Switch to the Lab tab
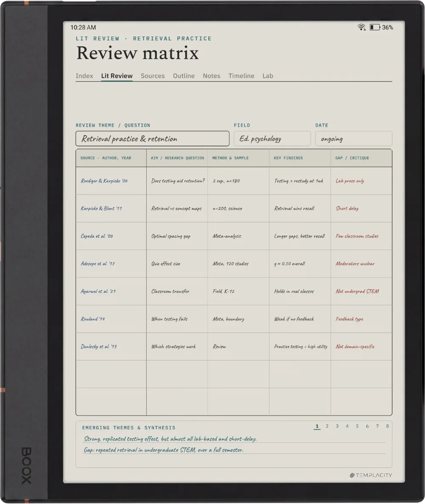This screenshot has height=504, width=425. pyautogui.click(x=267, y=76)
